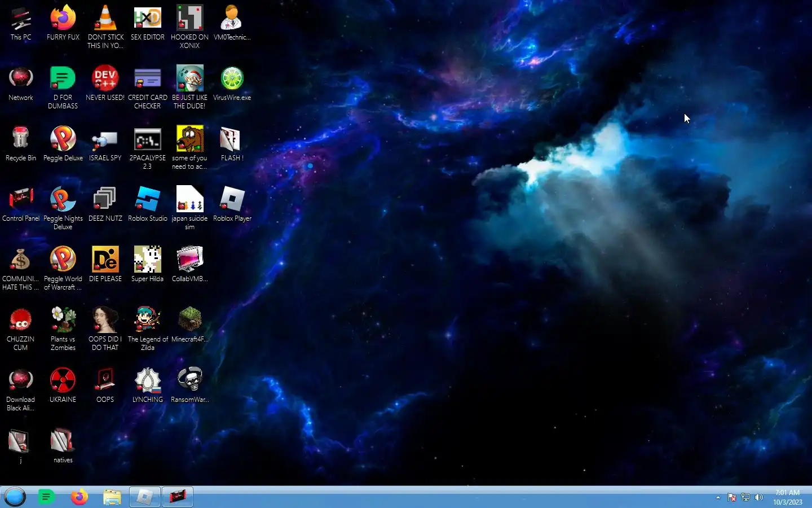The height and width of the screenshot is (508, 812).
Task: Select the VM0Technic... desktop icon
Action: point(232,24)
